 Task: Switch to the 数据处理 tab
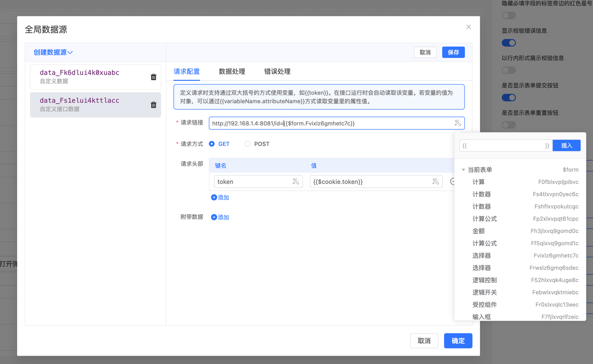pyautogui.click(x=232, y=72)
